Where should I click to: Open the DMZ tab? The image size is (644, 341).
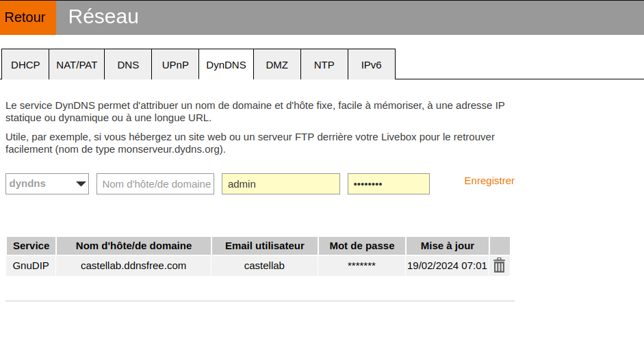(x=277, y=66)
